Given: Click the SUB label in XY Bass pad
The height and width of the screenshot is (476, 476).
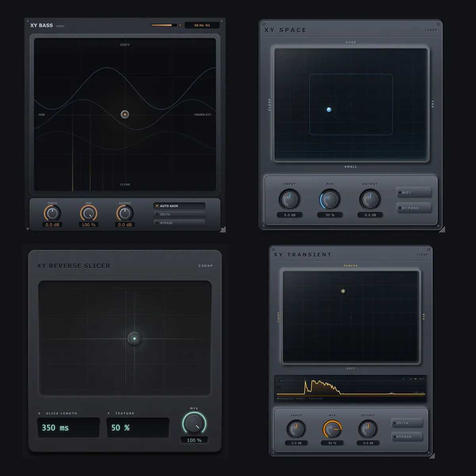Looking at the screenshot, I should (x=42, y=115).
